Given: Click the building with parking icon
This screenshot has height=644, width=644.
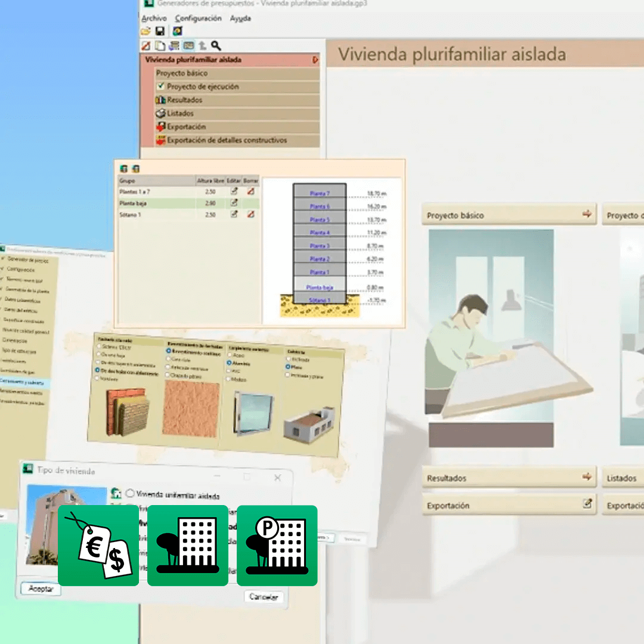Looking at the screenshot, I should [x=277, y=546].
